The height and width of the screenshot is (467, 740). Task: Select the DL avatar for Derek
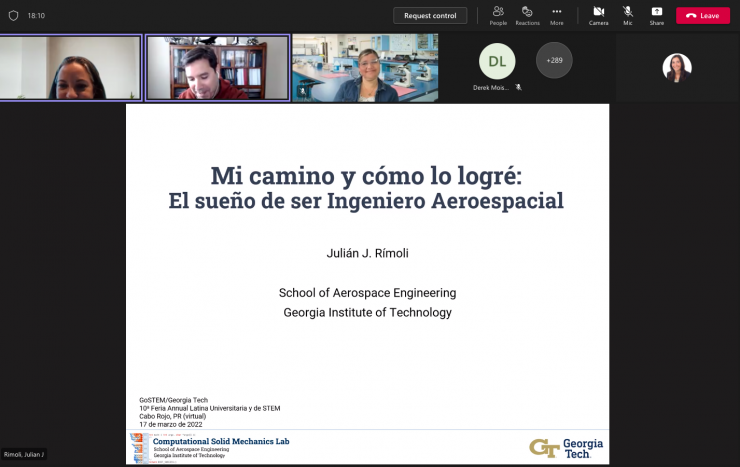point(497,61)
